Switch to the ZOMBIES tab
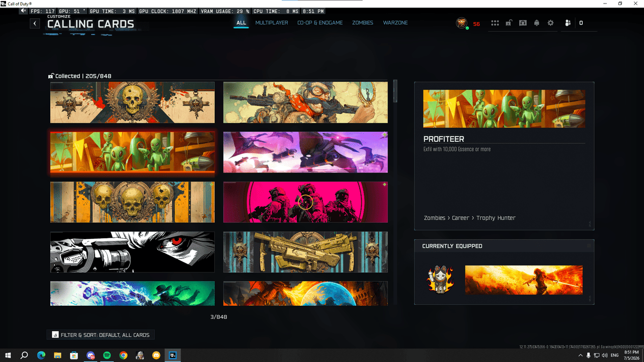Image resolution: width=644 pixels, height=362 pixels. click(363, 23)
